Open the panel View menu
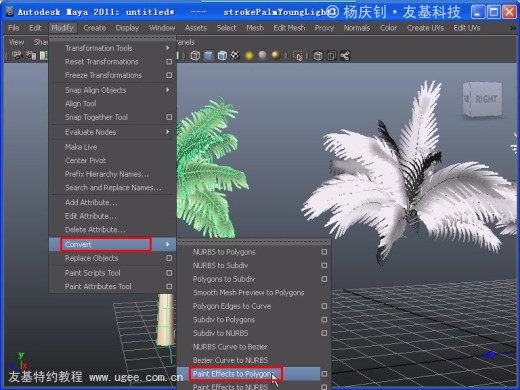 (x=16, y=42)
